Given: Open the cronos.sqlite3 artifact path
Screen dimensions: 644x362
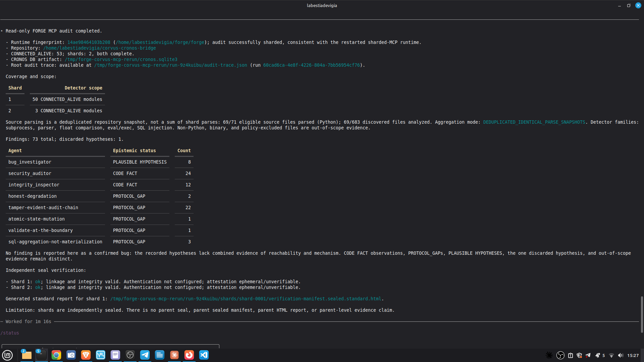Looking at the screenshot, I should 121,59.
